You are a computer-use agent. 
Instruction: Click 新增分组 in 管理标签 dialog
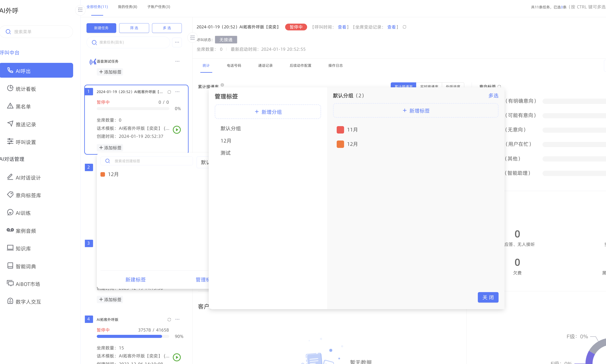(x=268, y=112)
